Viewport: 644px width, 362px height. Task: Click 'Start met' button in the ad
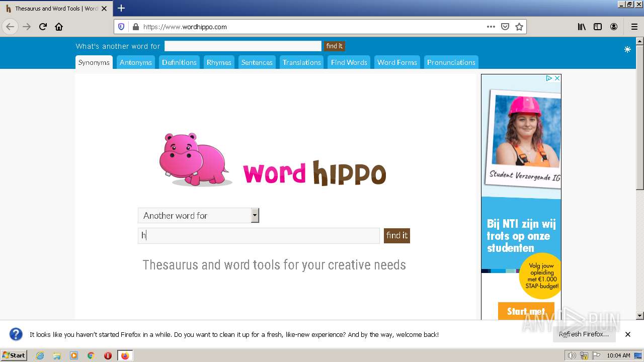[x=526, y=311]
